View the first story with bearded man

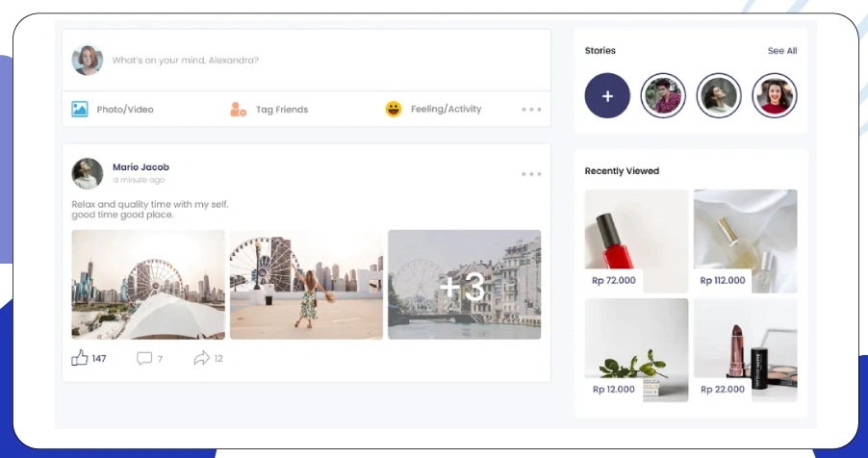pyautogui.click(x=663, y=96)
